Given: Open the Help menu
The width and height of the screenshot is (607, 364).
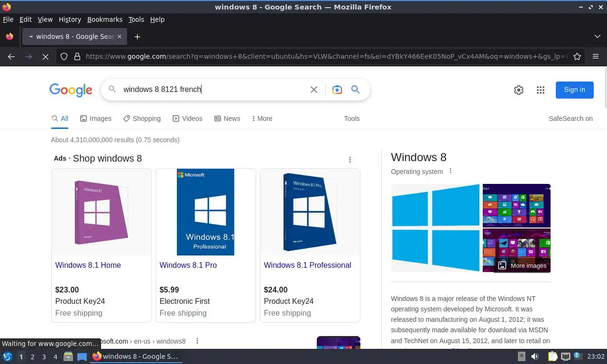Looking at the screenshot, I should [x=157, y=19].
